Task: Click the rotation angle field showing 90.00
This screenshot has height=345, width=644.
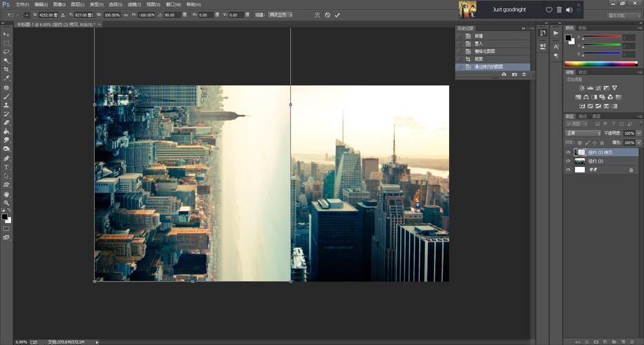Action: (x=171, y=14)
